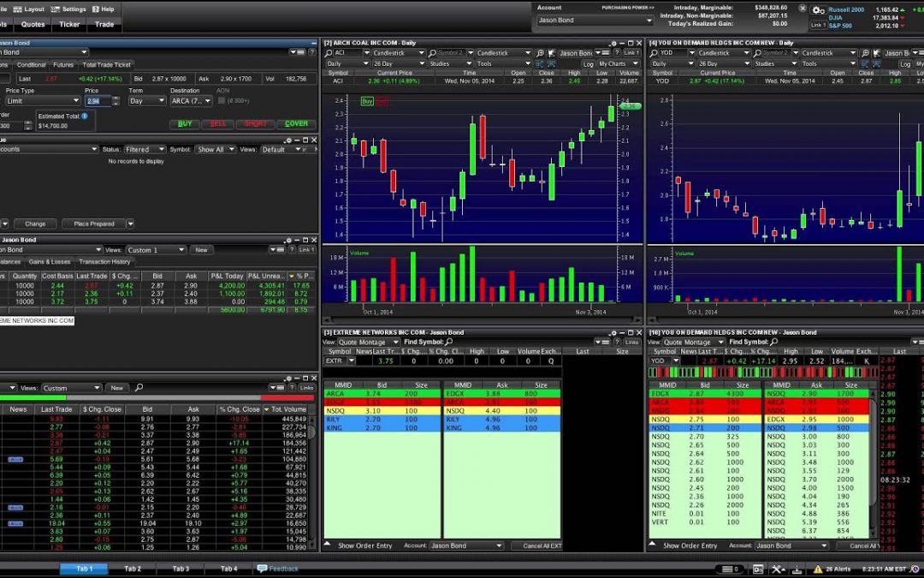Toggle Link 1 in positions panel
924x578 pixels.
click(x=305, y=250)
